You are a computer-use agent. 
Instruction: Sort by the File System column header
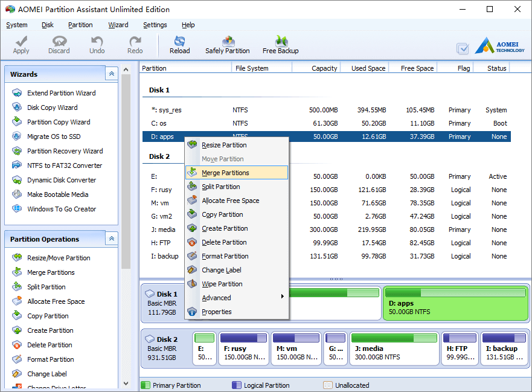click(x=261, y=68)
